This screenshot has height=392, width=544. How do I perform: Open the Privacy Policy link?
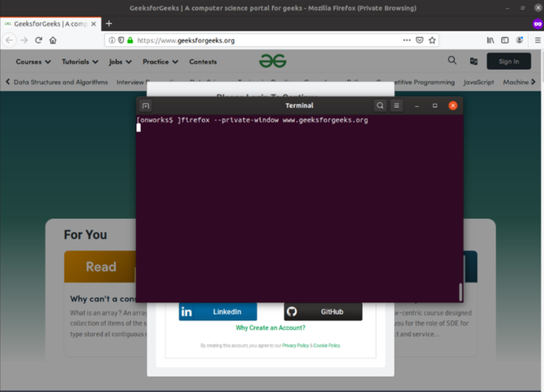click(295, 346)
